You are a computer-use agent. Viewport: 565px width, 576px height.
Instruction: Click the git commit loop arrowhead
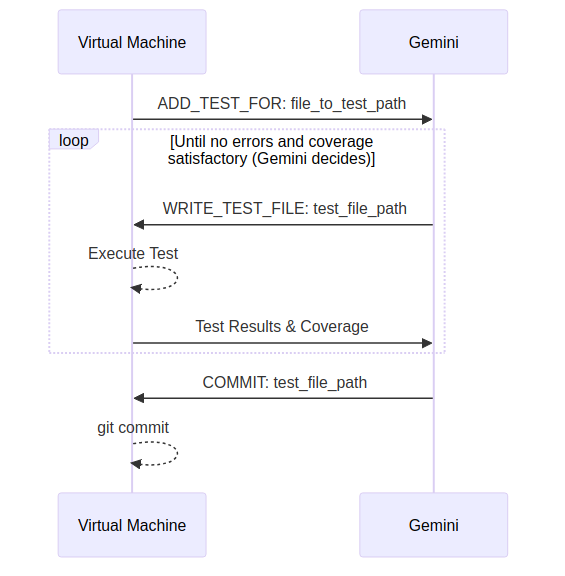136,464
